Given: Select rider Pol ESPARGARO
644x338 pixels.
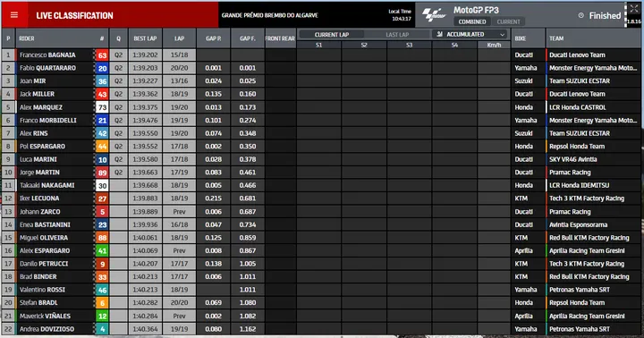Looking at the screenshot, I should click(42, 147).
